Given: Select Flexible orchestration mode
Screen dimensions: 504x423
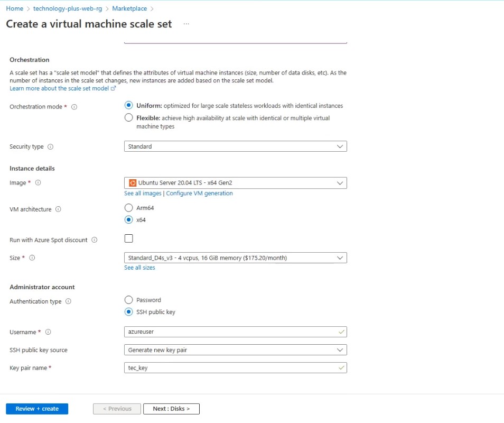Looking at the screenshot, I should 128,118.
